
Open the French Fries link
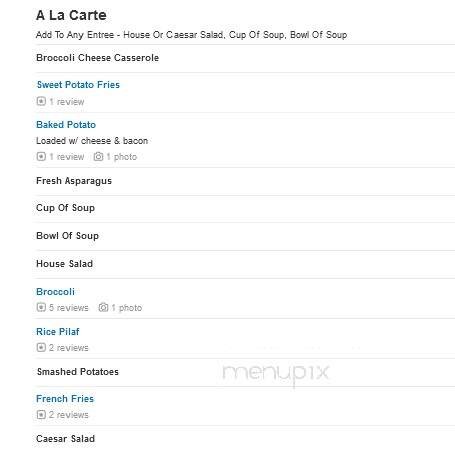pos(65,399)
